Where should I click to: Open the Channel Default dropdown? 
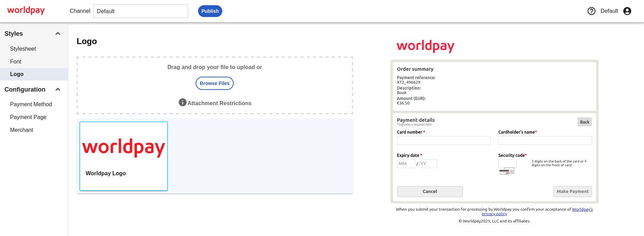(x=141, y=11)
